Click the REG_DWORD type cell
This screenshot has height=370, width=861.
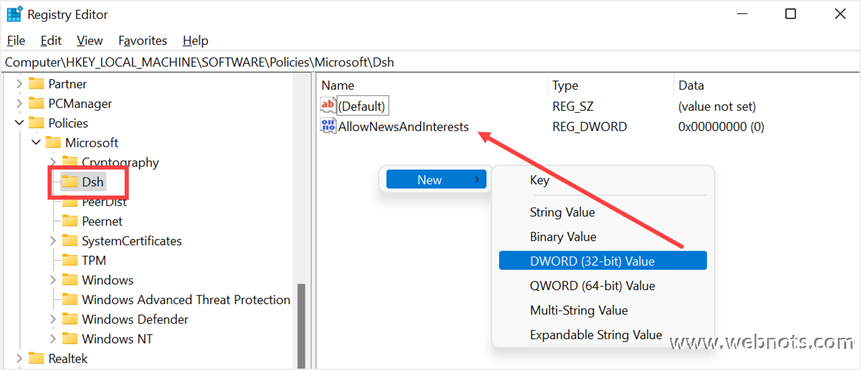pyautogui.click(x=590, y=127)
